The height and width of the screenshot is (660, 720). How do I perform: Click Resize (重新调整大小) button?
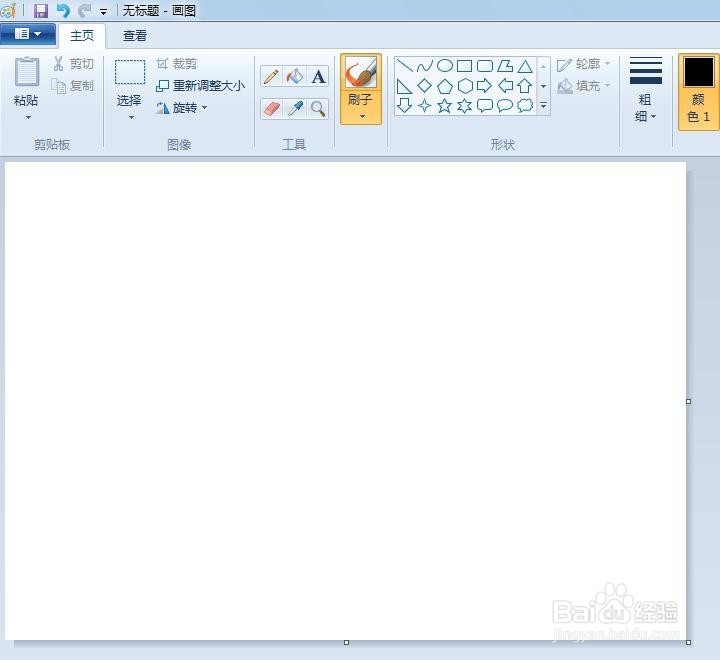point(200,86)
